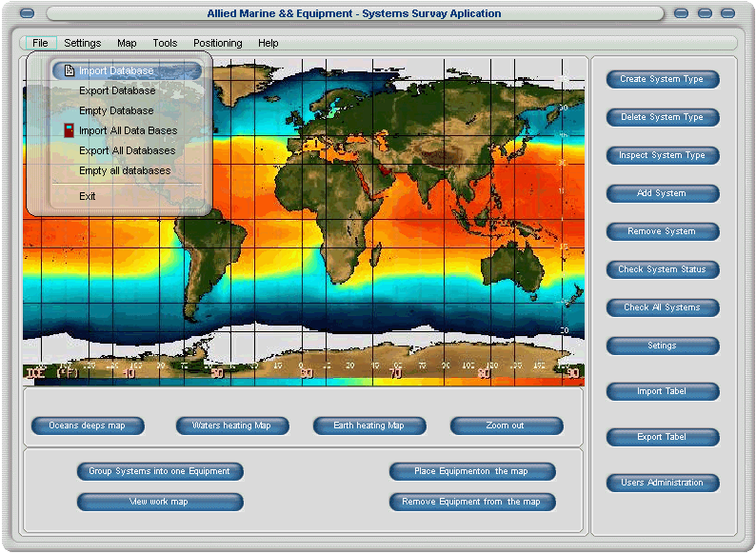Click Exit in the File menu
Image resolution: width=756 pixels, height=554 pixels.
(88, 196)
